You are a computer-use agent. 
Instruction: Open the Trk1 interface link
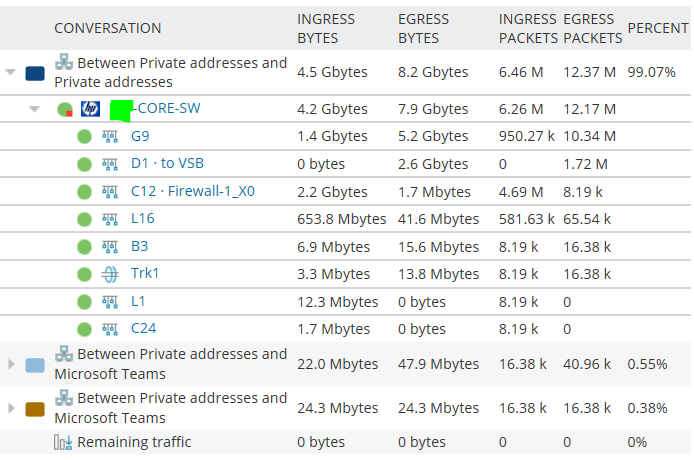pos(145,273)
